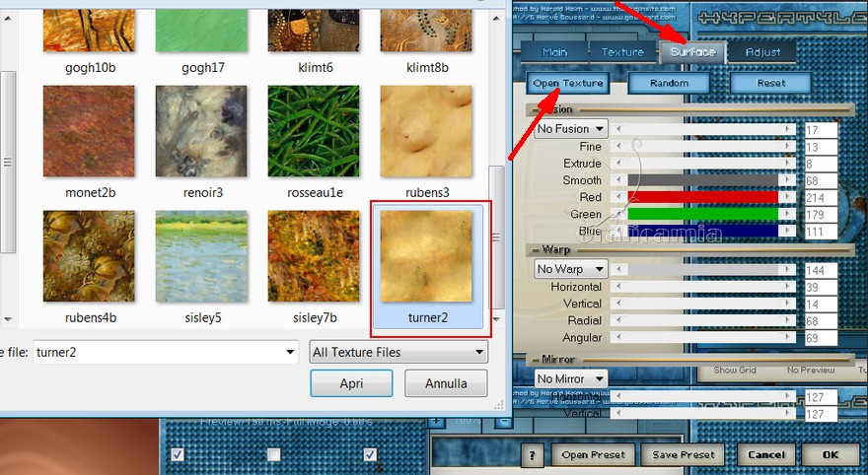Click the plugin's Cancel button
The image size is (868, 475).
766,455
